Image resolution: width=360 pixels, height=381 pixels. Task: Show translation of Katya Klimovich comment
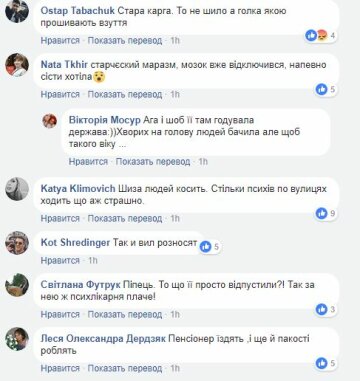coord(125,218)
